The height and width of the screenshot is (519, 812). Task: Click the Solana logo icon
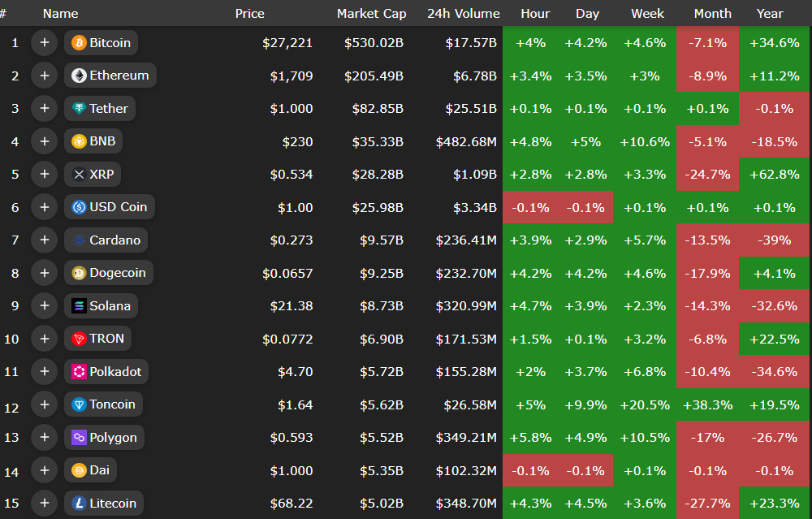(x=79, y=306)
